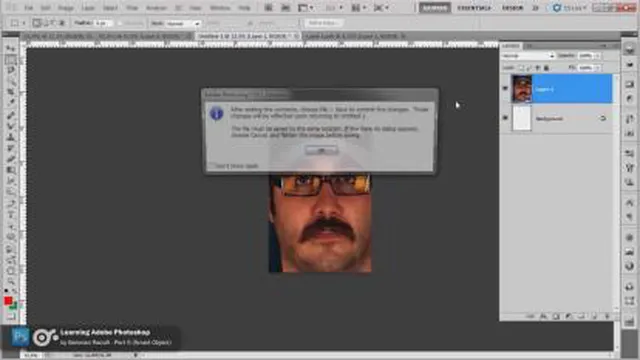The height and width of the screenshot is (360, 640).
Task: Click OK in the Photoshop dialog
Action: 321,150
